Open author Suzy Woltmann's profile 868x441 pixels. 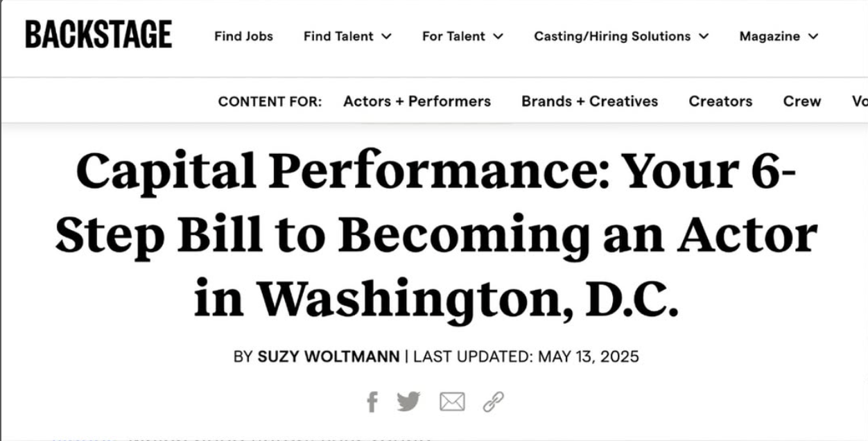(x=329, y=357)
